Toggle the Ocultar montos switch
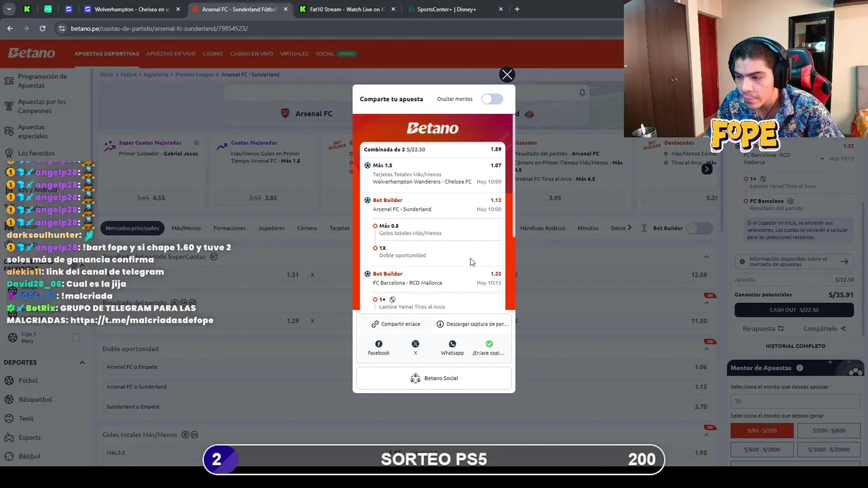Viewport: 868px width, 488px height. [492, 99]
